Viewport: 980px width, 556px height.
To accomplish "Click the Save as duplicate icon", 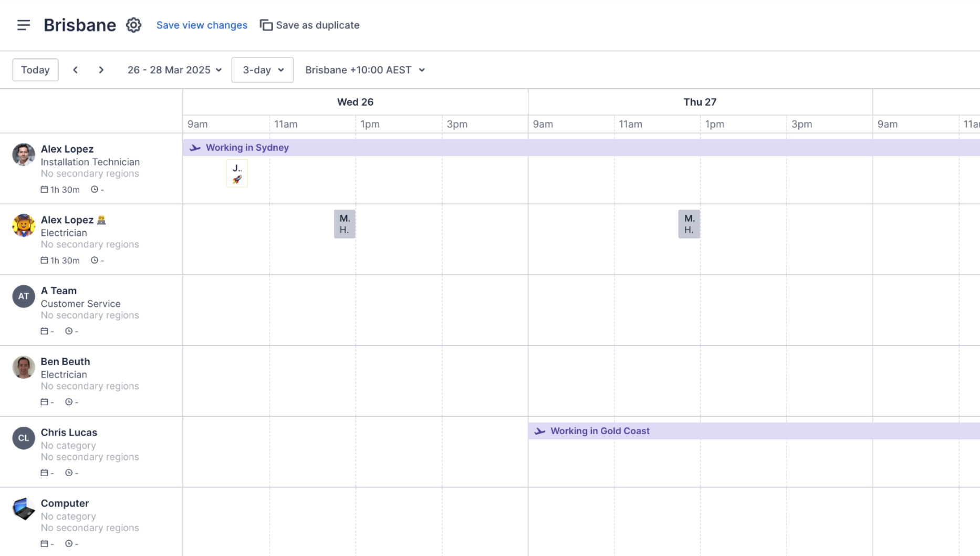I will [266, 25].
